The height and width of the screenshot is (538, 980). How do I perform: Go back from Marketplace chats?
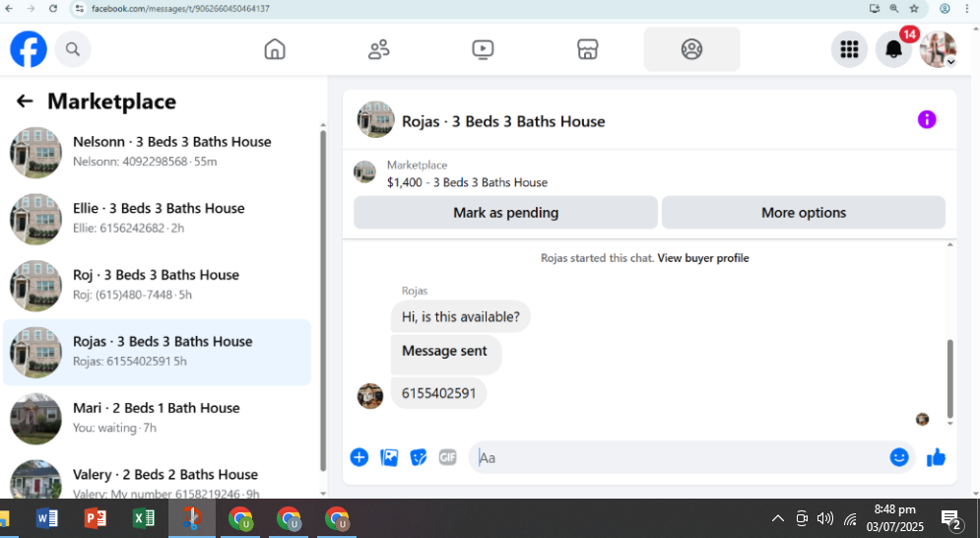click(25, 101)
